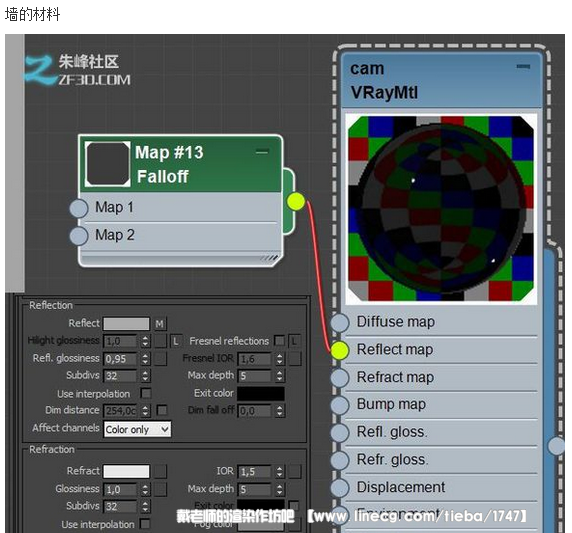Click the Fresnel IOR spinner arrows

pos(279,359)
